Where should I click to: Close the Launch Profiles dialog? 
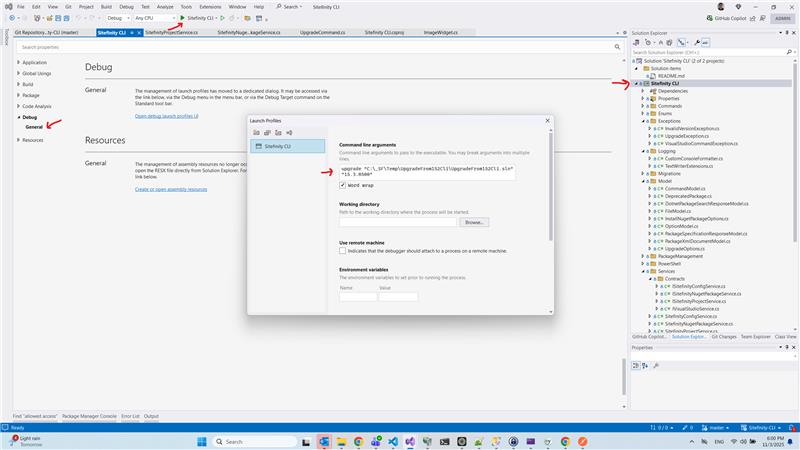547,121
